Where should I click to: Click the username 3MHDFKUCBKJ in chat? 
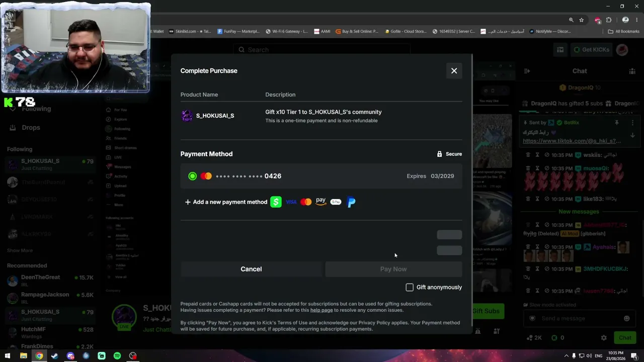605,269
